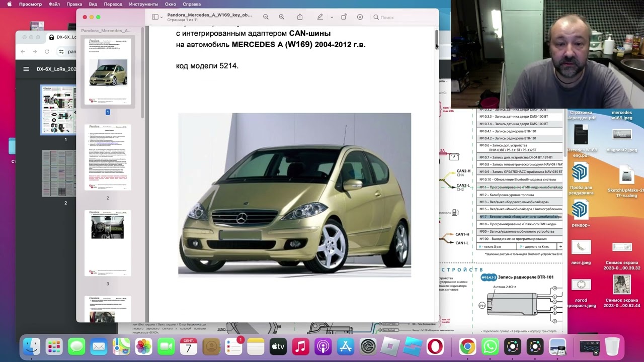The height and width of the screenshot is (362, 644).
Task: Open Photos from the Dock
Action: 143,346
